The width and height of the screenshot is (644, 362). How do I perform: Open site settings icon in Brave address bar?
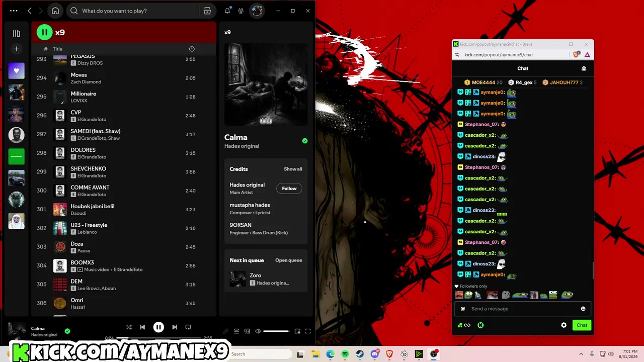point(457,54)
